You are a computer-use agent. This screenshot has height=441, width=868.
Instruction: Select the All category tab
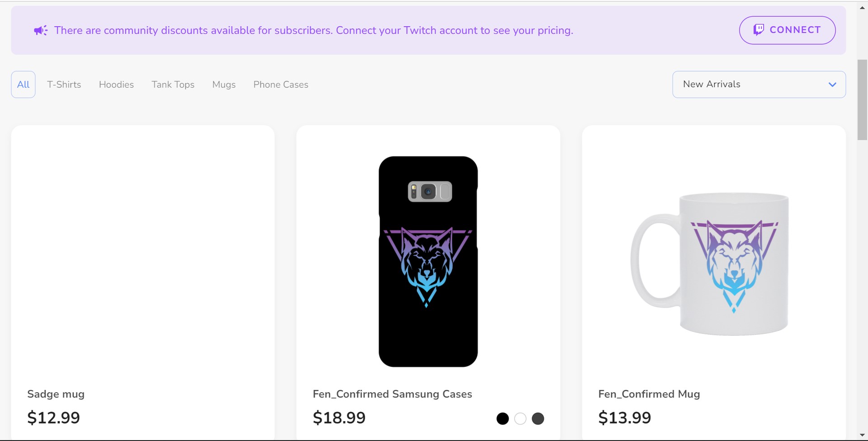[x=23, y=84]
